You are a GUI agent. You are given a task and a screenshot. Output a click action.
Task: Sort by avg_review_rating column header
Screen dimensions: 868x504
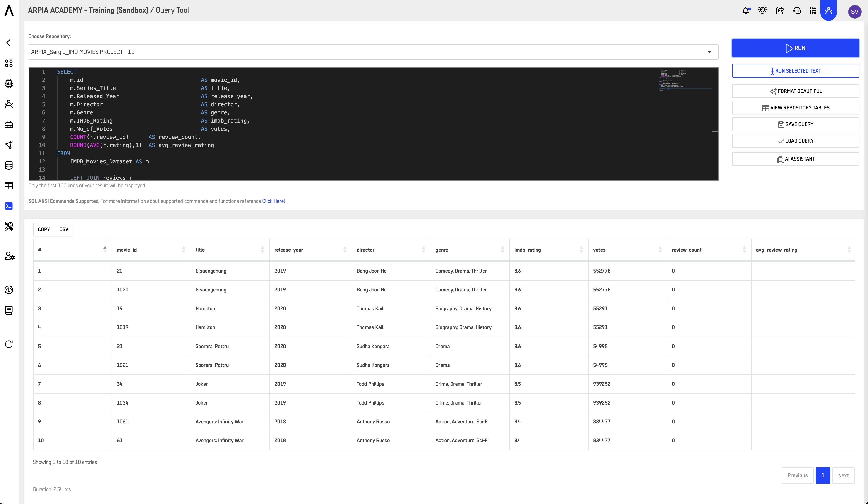tap(803, 250)
